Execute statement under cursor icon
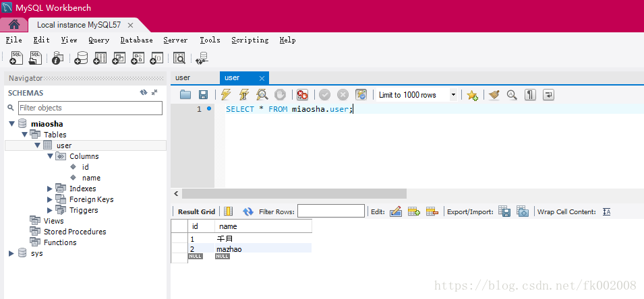 244,95
